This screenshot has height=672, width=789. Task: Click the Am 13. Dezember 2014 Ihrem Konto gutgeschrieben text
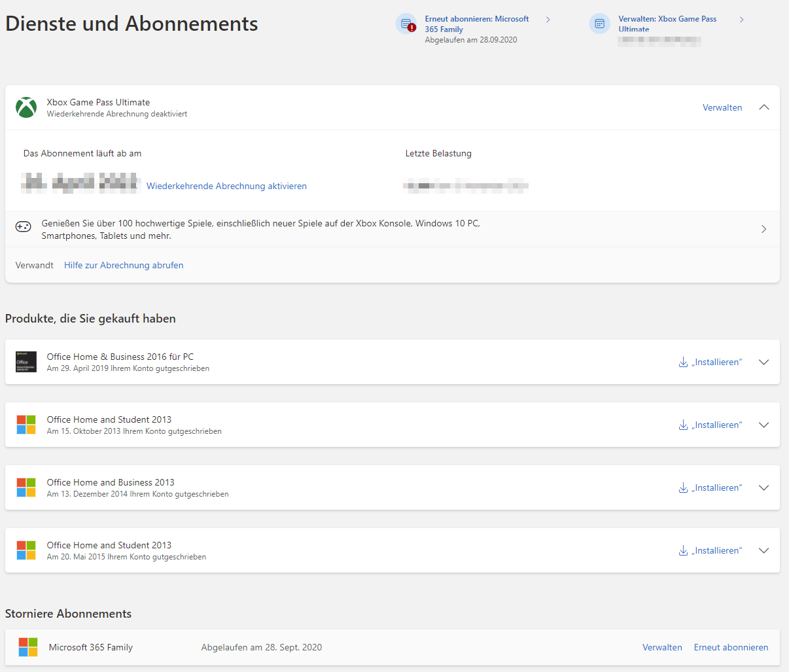click(x=138, y=494)
